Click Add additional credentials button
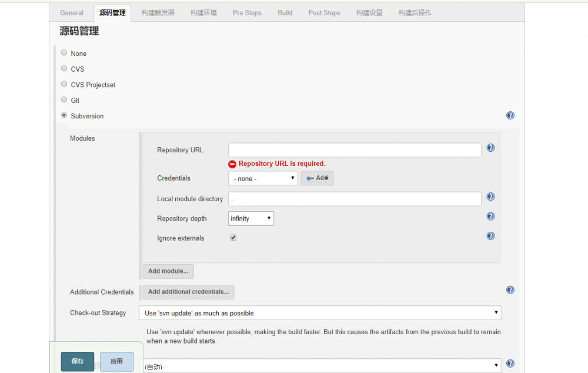 point(188,292)
